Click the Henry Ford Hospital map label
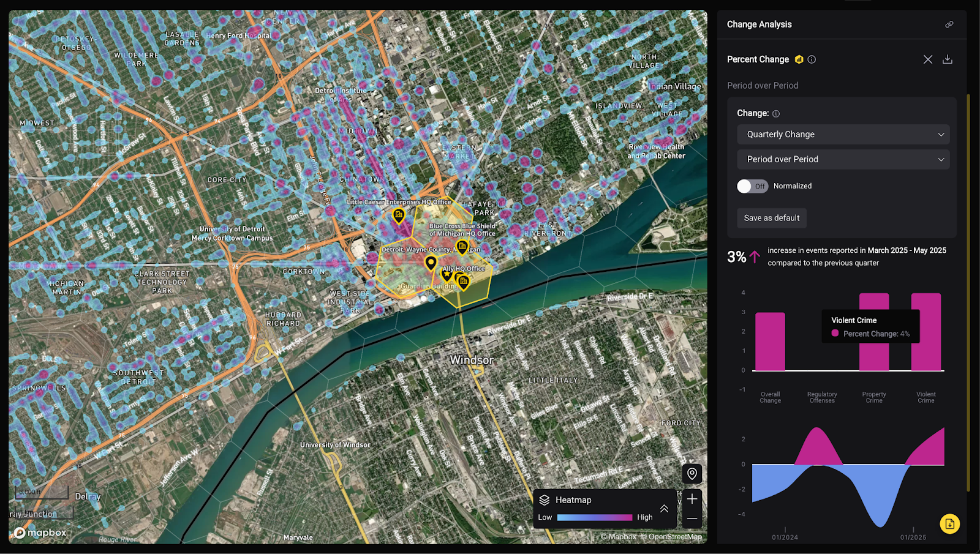Image resolution: width=980 pixels, height=554 pixels. coord(238,36)
